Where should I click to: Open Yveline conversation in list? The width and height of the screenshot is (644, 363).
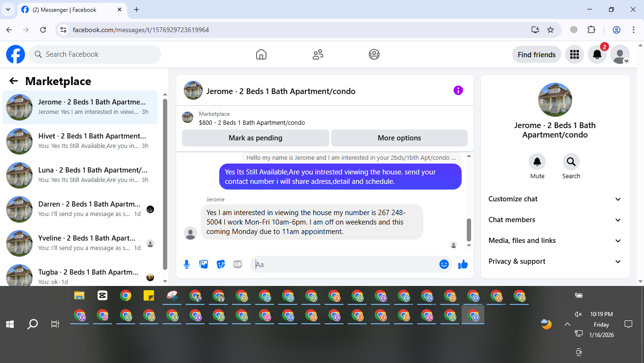click(x=80, y=243)
